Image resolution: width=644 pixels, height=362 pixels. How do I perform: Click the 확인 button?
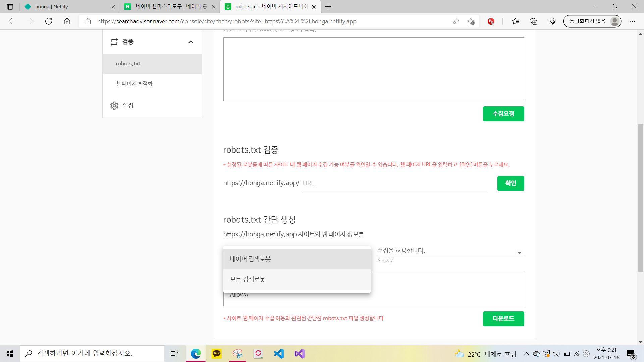point(511,183)
